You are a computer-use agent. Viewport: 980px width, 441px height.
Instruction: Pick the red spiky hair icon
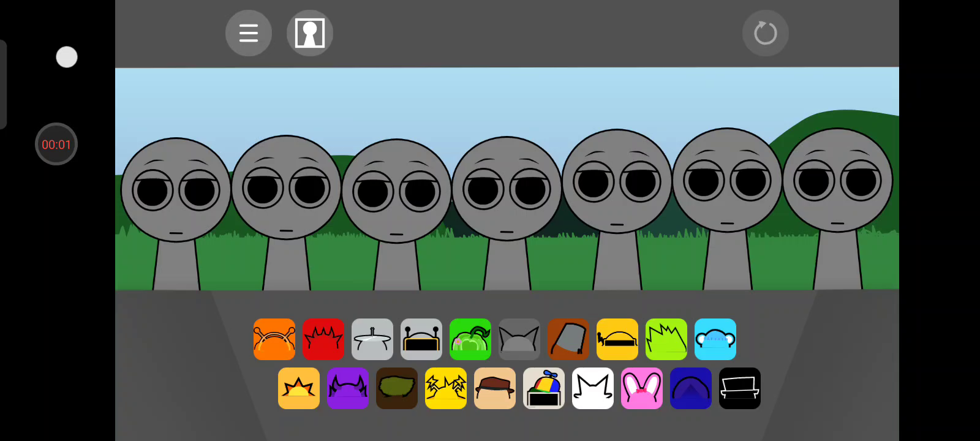(323, 339)
